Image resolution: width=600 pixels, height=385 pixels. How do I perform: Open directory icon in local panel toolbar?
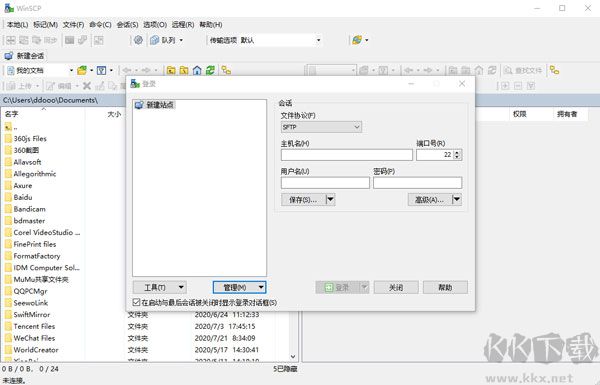pos(82,70)
